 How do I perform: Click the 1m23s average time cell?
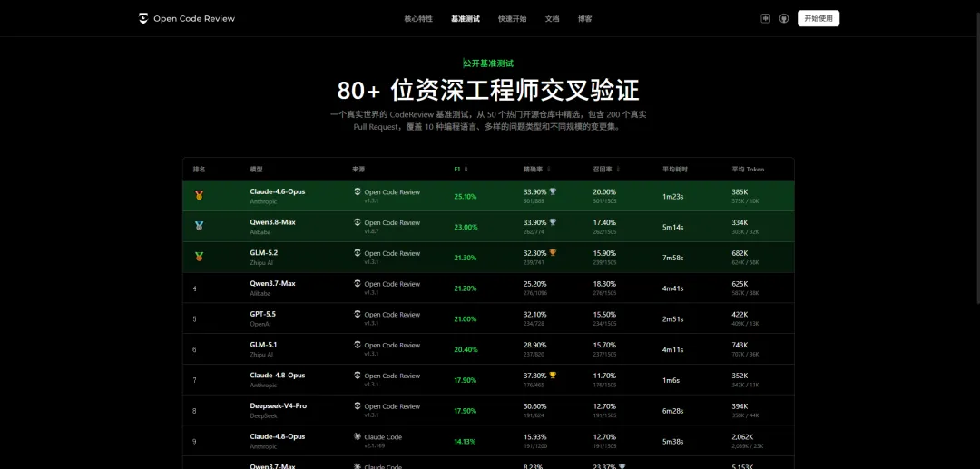(673, 197)
